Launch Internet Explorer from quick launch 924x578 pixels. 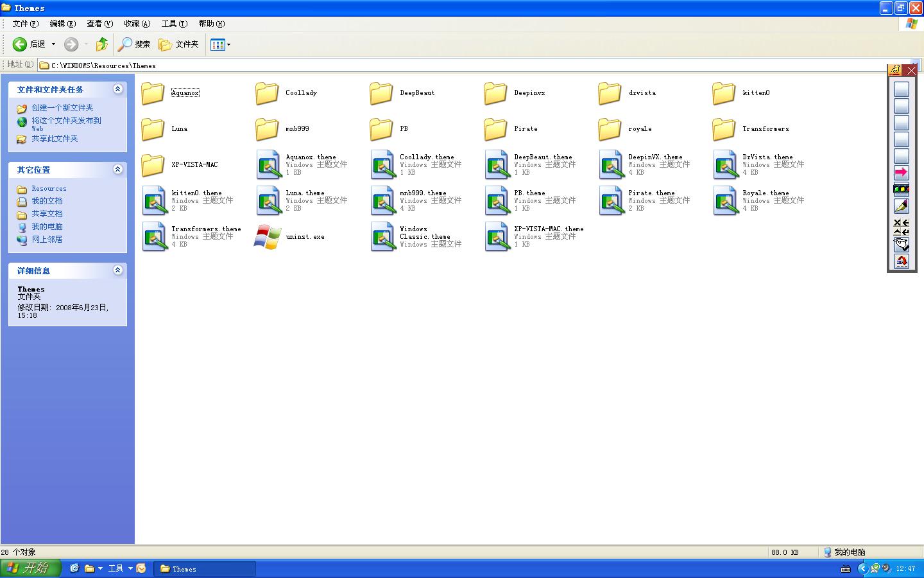(x=74, y=568)
